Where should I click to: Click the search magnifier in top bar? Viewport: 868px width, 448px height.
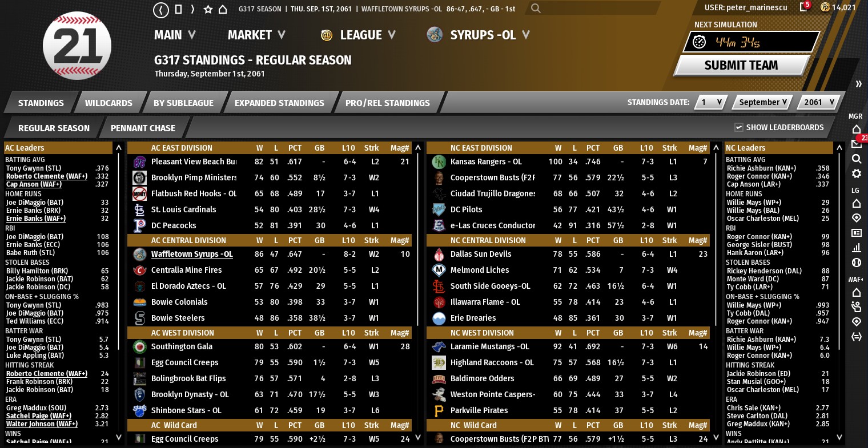(536, 9)
